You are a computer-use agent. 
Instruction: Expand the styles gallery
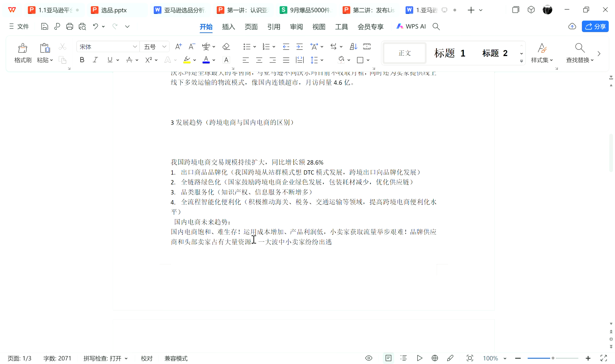pyautogui.click(x=521, y=61)
